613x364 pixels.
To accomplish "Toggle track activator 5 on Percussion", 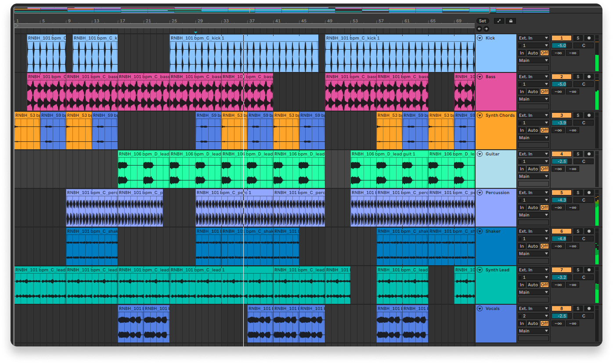I will point(562,193).
